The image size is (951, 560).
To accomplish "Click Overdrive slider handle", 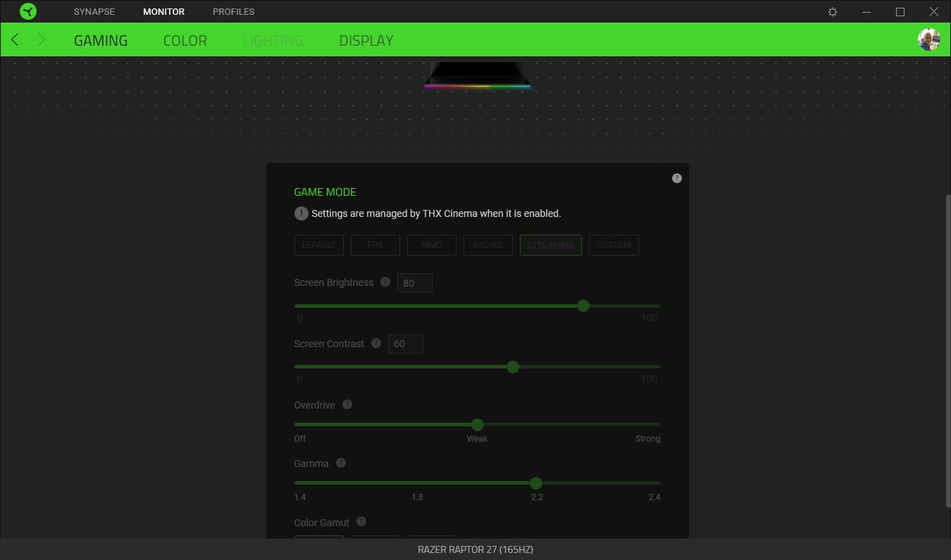I will coord(478,425).
